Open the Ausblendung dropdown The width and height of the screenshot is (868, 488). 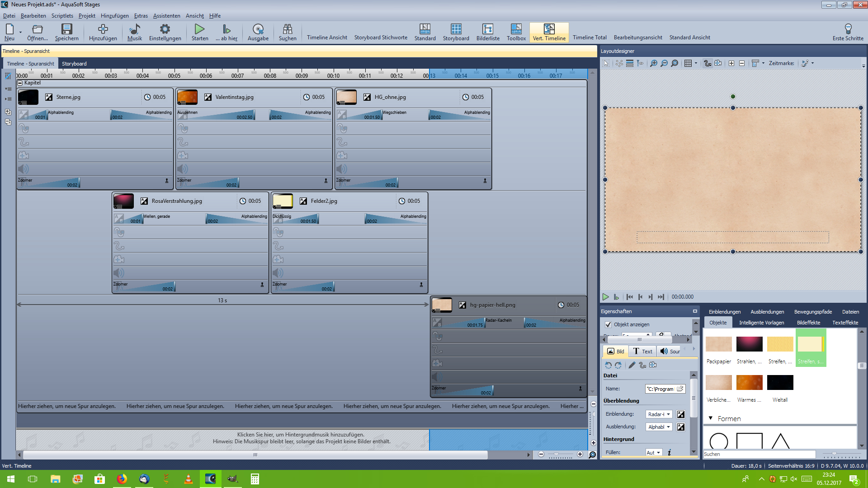coord(659,427)
